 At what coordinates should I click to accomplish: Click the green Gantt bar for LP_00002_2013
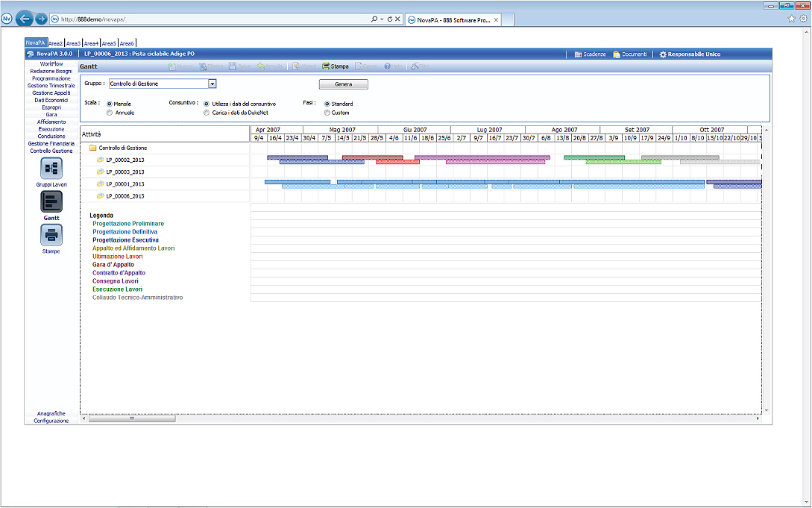(x=594, y=157)
